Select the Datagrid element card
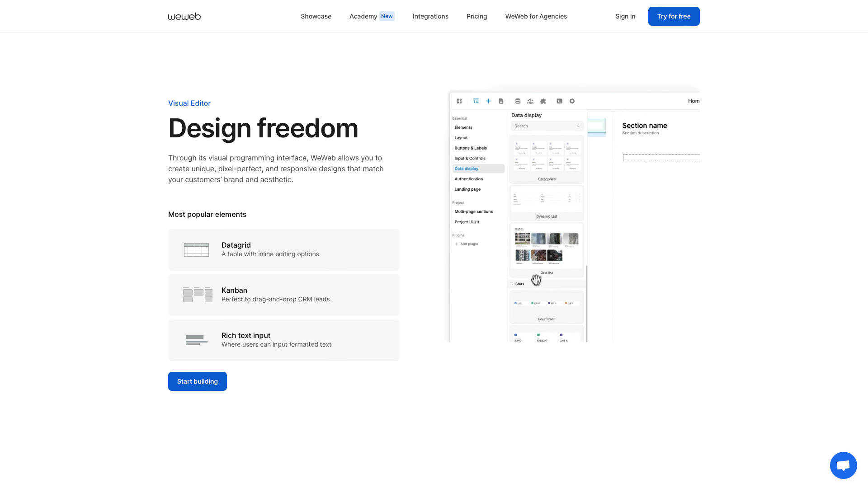868x488 pixels. pos(284,250)
